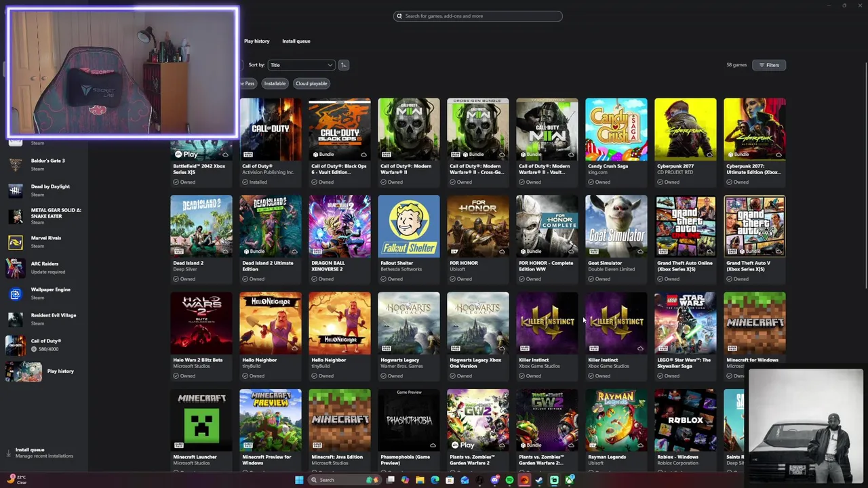Open Microsoft Store from taskbar
Screen dimensions: 868x488
coord(450,480)
